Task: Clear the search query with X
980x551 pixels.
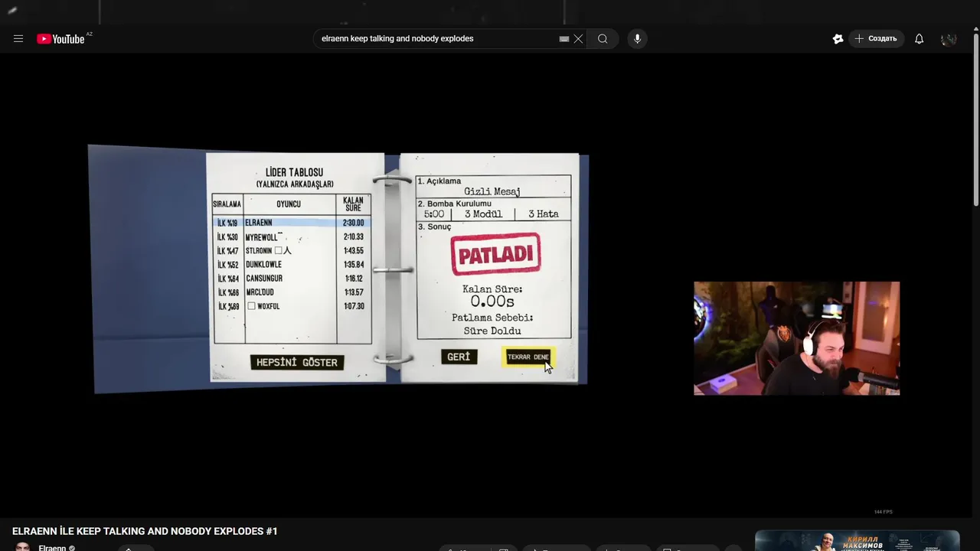Action: 579,39
